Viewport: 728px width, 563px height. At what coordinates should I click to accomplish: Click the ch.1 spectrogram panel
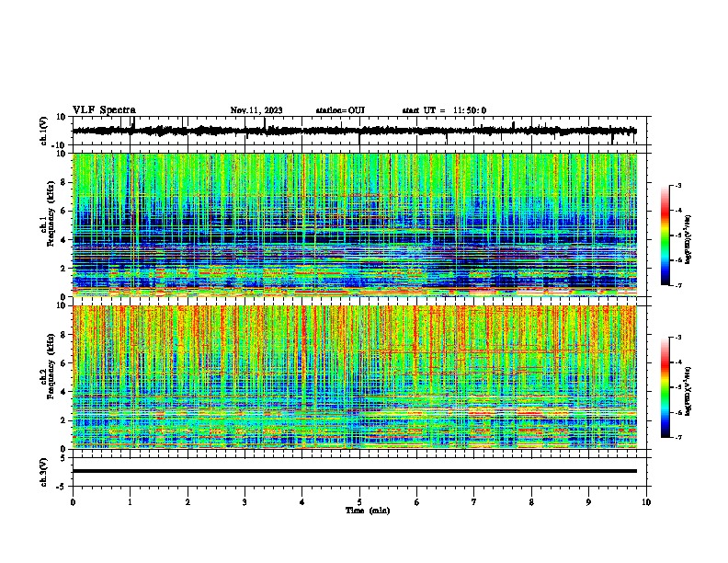click(355, 224)
